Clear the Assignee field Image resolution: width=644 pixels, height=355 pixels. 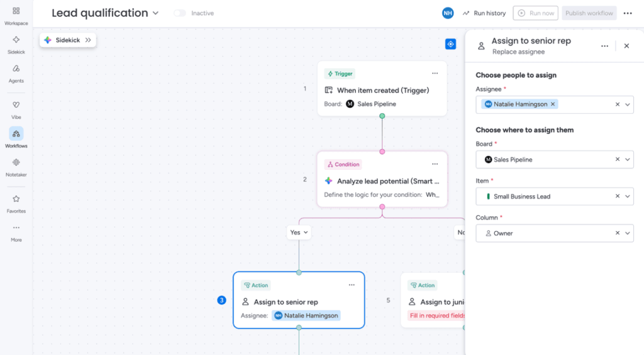tap(618, 104)
